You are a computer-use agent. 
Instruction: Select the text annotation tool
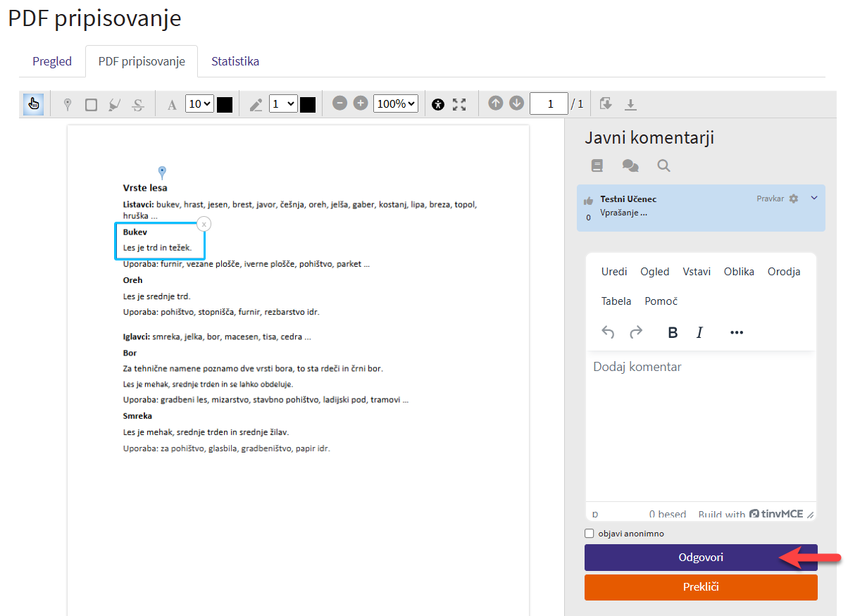[x=172, y=104]
